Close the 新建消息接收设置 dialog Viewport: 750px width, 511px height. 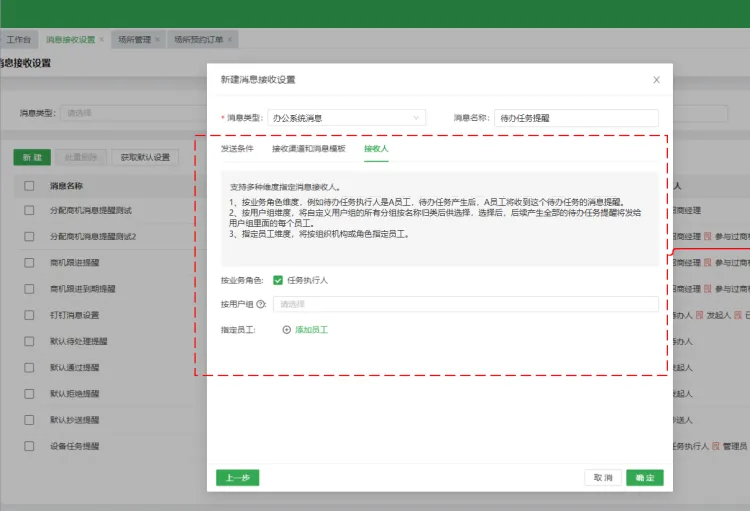[x=656, y=80]
